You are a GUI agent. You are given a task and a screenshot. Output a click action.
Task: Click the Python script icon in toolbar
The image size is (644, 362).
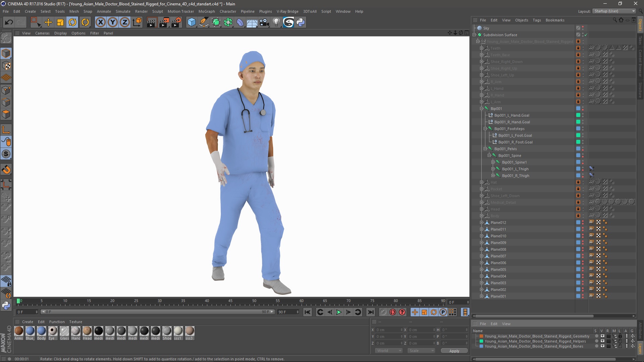point(301,22)
